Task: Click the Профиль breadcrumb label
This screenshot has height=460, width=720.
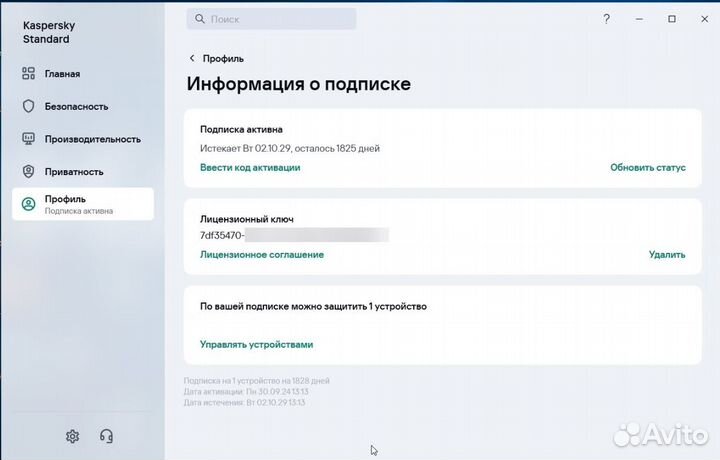Action: click(223, 58)
